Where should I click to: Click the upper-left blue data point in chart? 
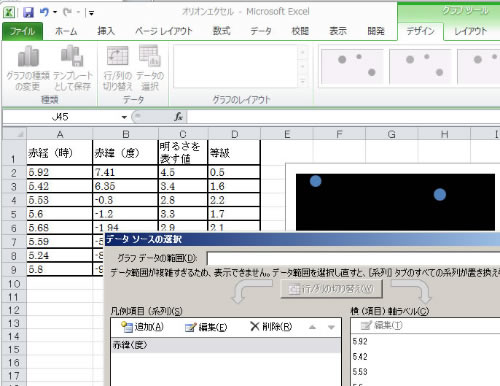316,181
